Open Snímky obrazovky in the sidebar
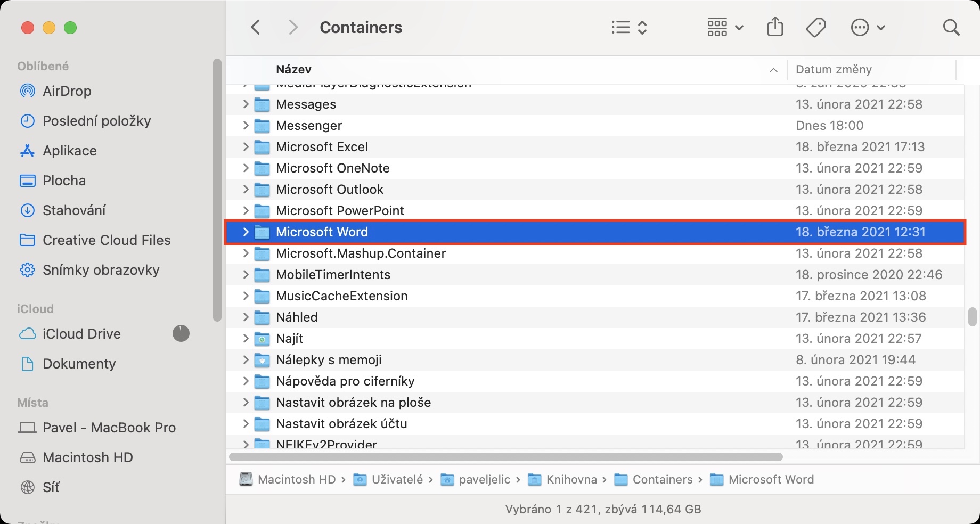Image resolution: width=980 pixels, height=524 pixels. point(101,270)
